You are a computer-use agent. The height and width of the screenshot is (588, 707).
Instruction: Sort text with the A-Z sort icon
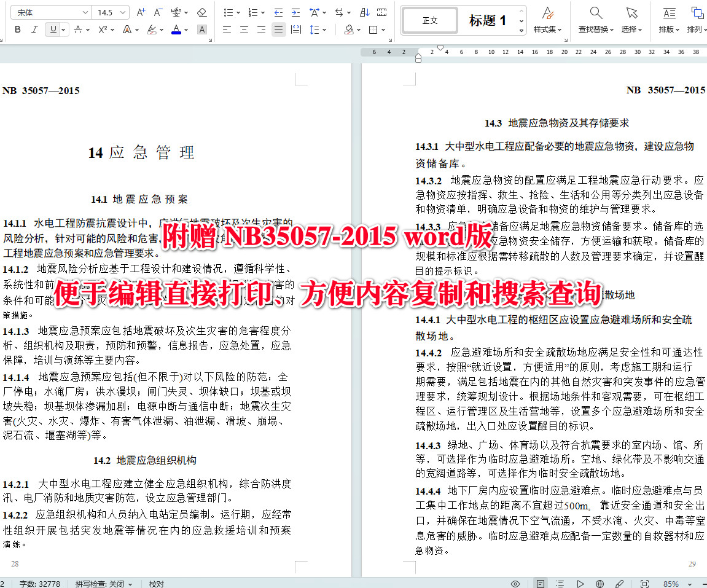click(365, 13)
